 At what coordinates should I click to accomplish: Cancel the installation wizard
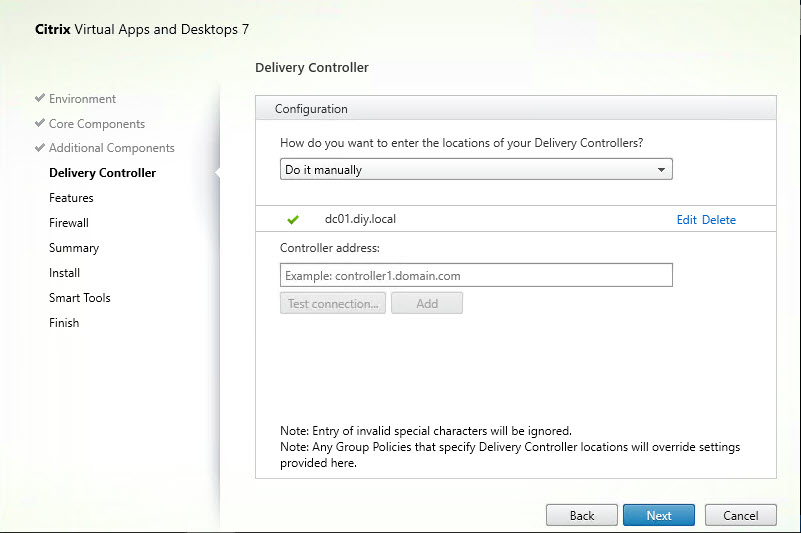pyautogui.click(x=740, y=516)
